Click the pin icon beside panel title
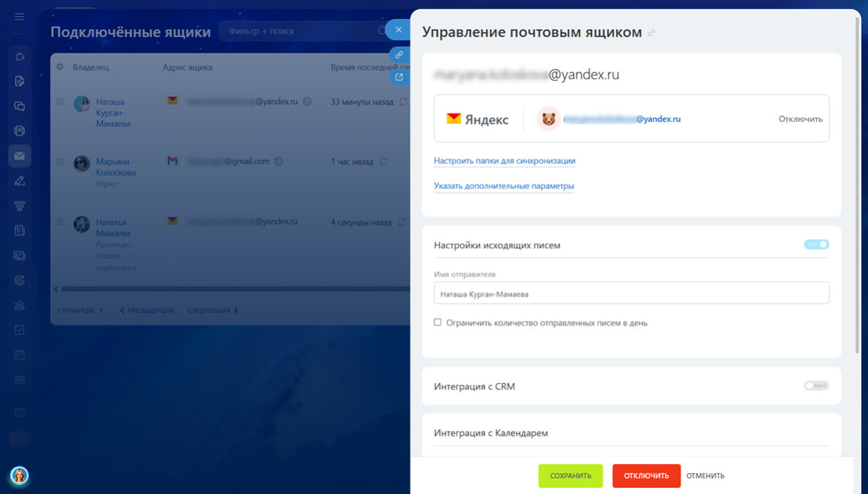Image resolution: width=868 pixels, height=494 pixels. click(652, 33)
